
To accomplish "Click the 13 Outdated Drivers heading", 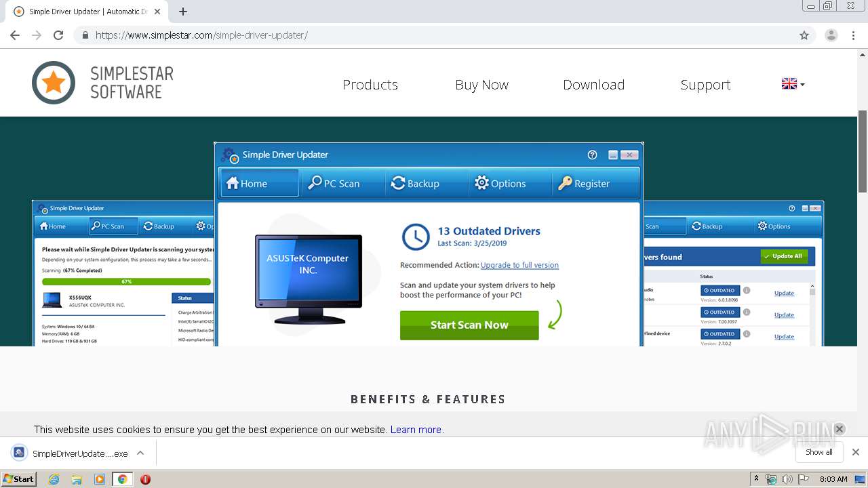I will 489,231.
